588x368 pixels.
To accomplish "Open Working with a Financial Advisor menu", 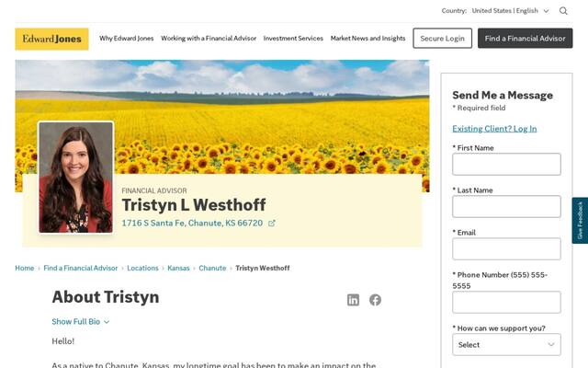I will [x=209, y=39].
